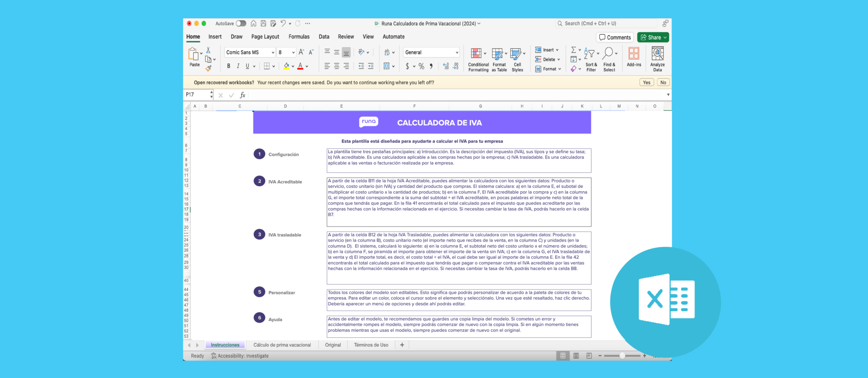Toggle Bottom Align

pyautogui.click(x=346, y=52)
